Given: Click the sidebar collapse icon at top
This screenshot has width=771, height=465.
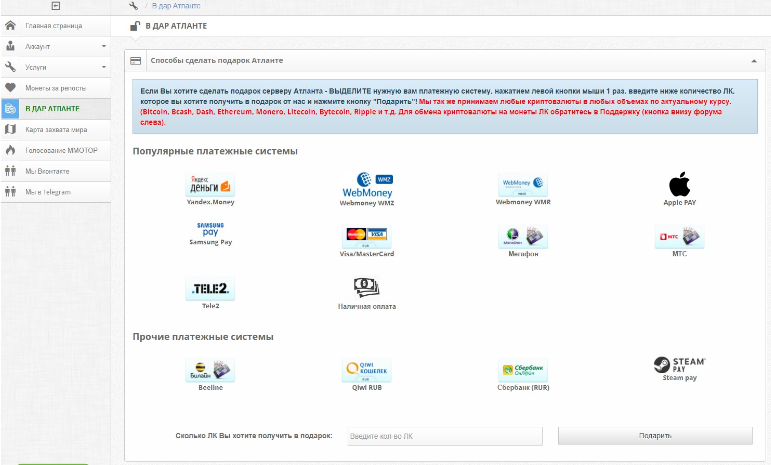Looking at the screenshot, I should coord(56,6).
